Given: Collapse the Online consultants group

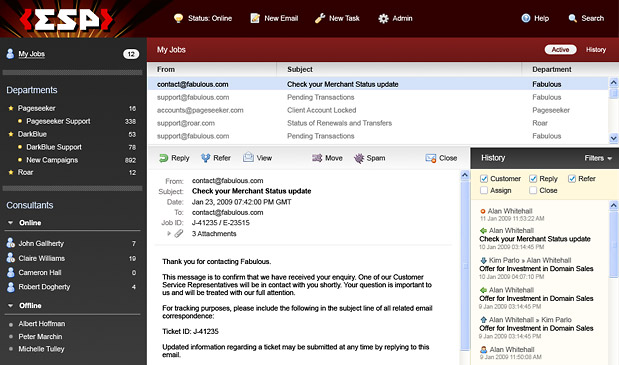Looking at the screenshot, I should (x=11, y=223).
